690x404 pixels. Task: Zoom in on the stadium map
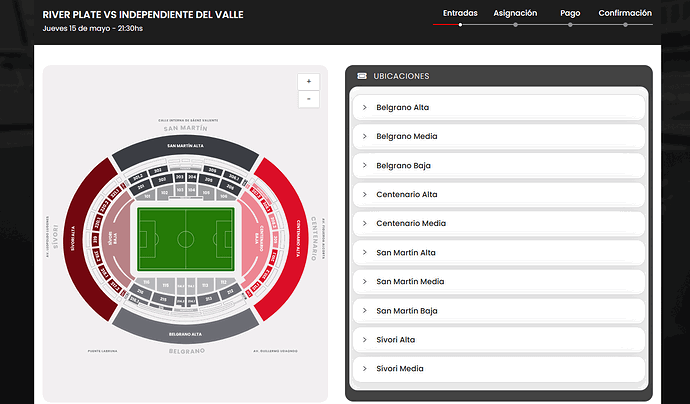point(308,81)
